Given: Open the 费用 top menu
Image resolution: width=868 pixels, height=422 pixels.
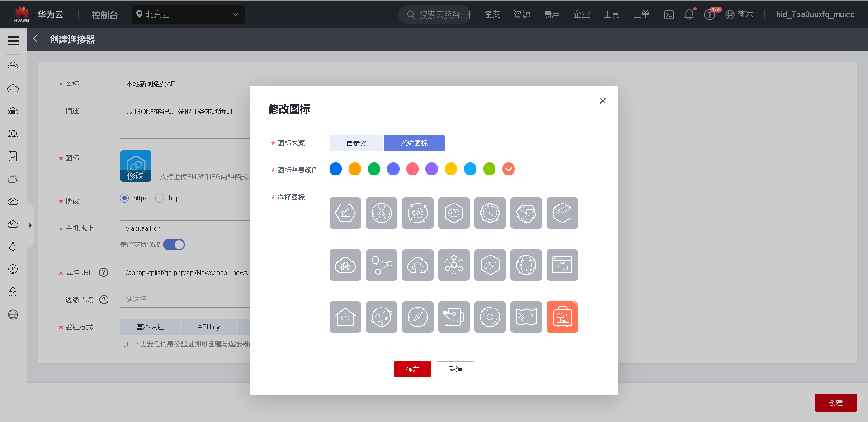Looking at the screenshot, I should (552, 14).
